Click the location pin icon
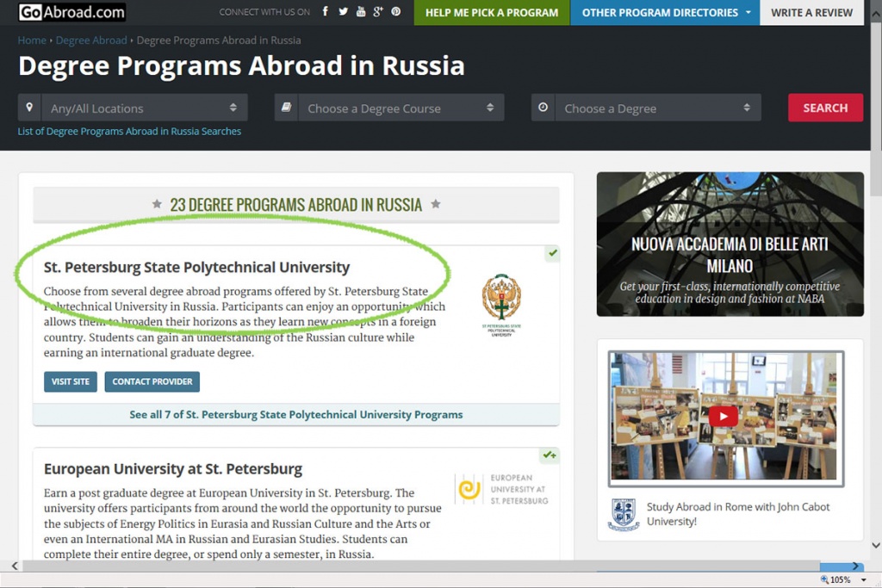 (x=29, y=108)
